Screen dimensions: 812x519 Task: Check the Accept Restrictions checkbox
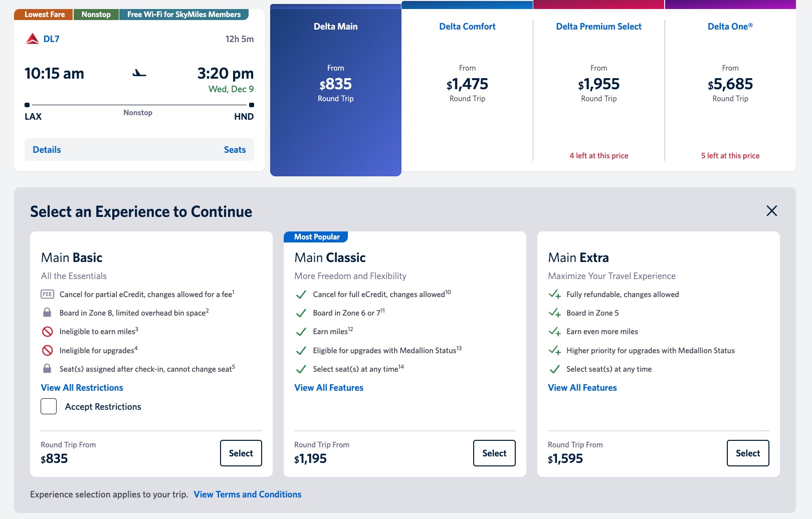[49, 406]
